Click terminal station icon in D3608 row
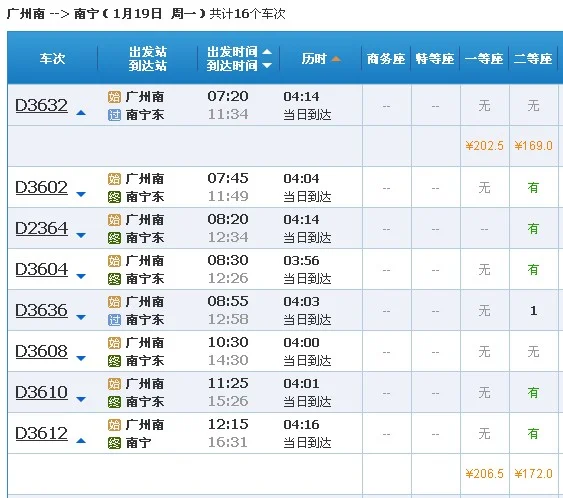The height and width of the screenshot is (498, 563). coord(115,360)
